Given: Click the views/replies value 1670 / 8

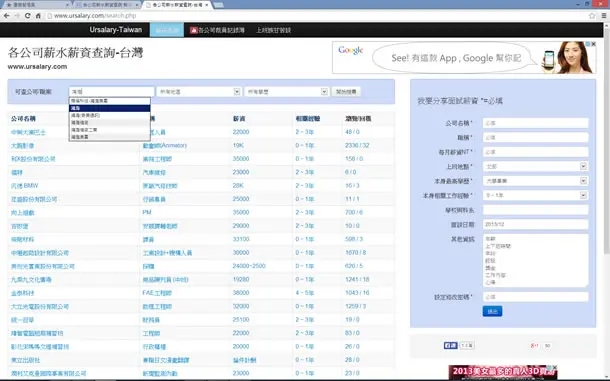Looking at the screenshot, I should tap(356, 253).
